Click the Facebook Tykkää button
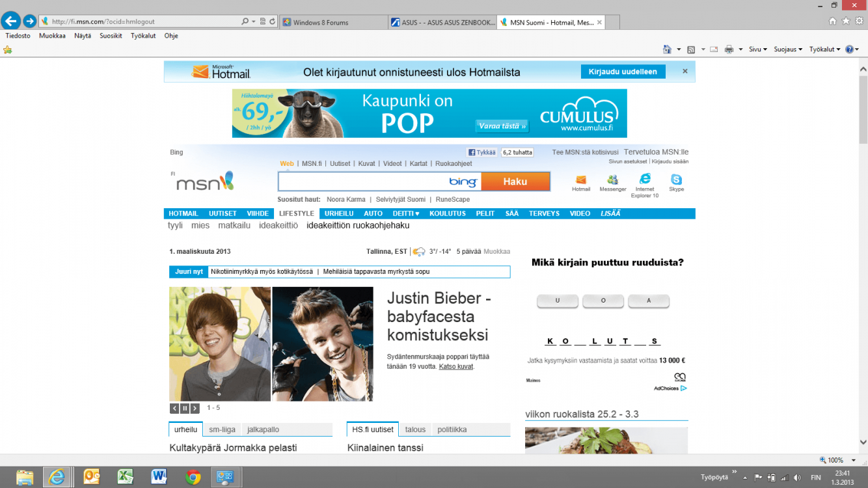 point(481,152)
